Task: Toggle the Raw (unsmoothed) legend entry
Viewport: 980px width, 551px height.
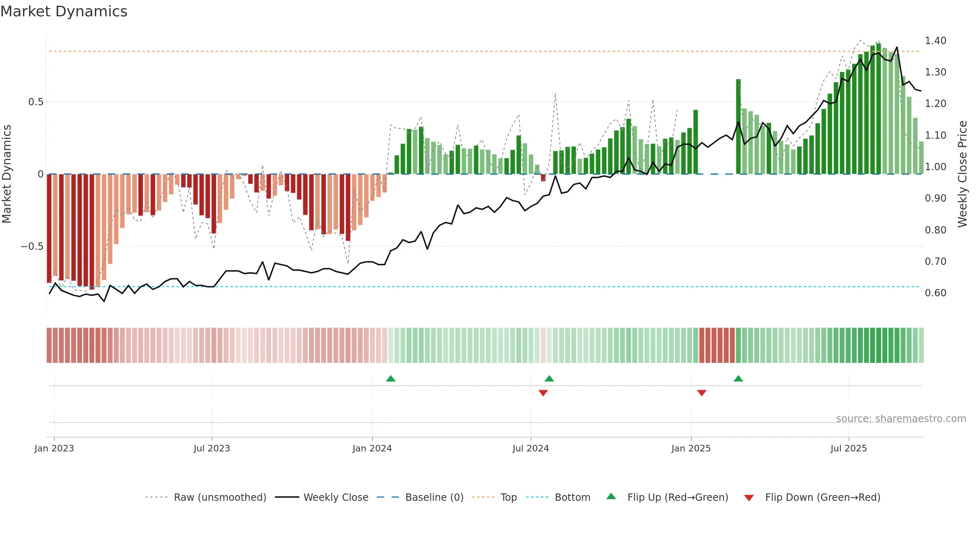Action: [x=205, y=497]
